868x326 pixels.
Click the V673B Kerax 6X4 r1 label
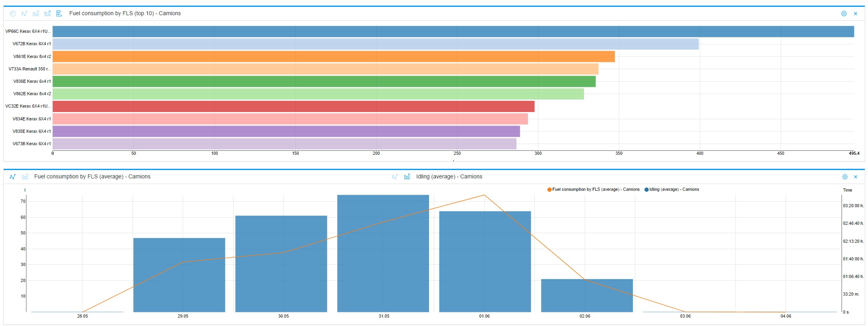[31, 144]
